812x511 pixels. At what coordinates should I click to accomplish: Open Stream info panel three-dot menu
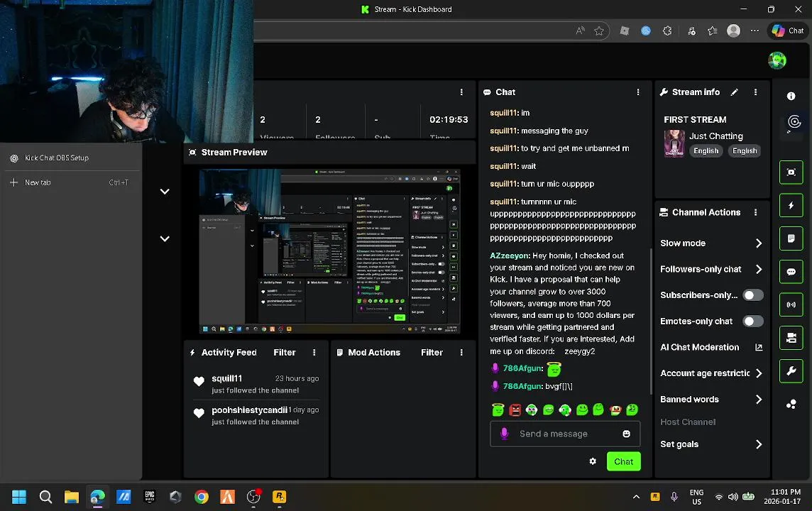pyautogui.click(x=755, y=92)
